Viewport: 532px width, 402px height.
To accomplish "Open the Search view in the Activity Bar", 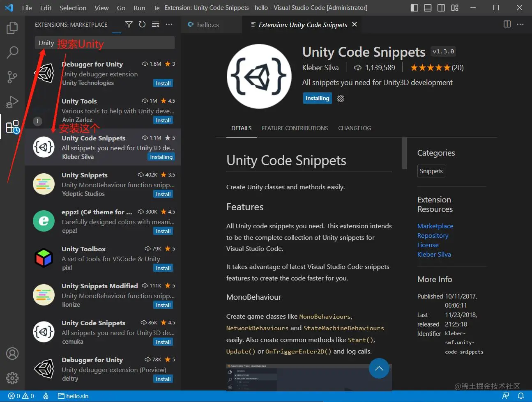I will tap(12, 52).
